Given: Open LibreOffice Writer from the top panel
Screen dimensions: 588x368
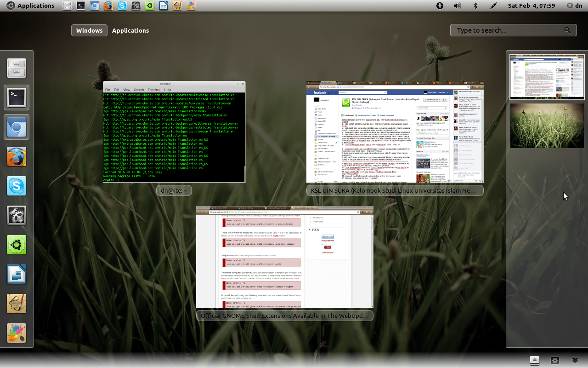Looking at the screenshot, I should pyautogui.click(x=164, y=6).
